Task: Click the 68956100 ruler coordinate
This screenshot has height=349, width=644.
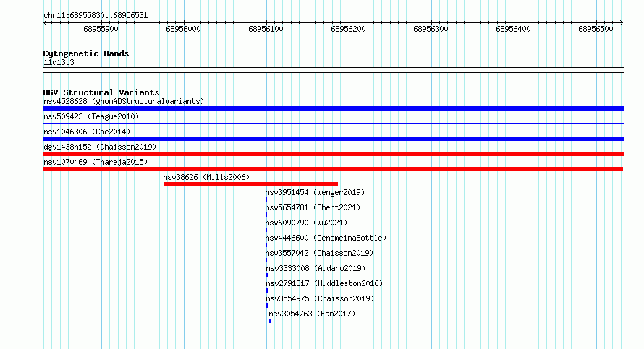Action: pos(266,29)
